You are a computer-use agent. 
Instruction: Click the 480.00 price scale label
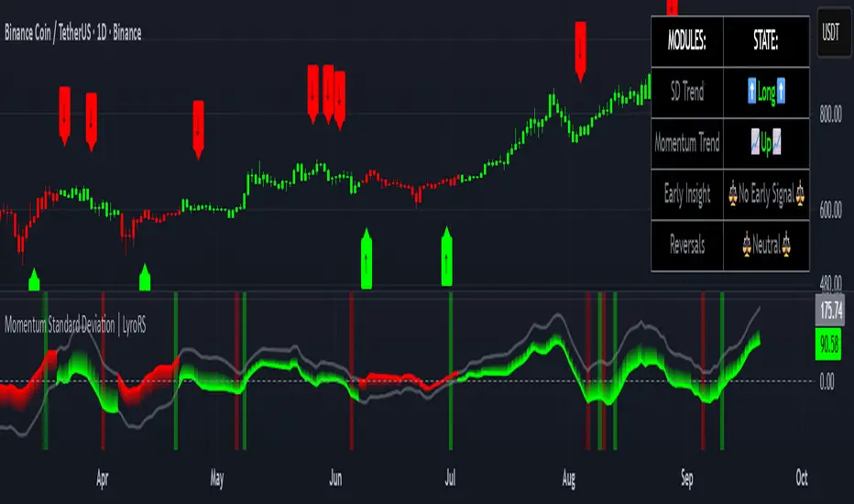pos(830,283)
